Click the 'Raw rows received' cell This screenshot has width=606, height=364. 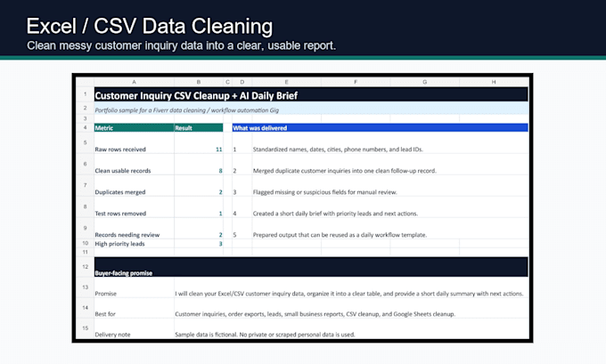tap(134, 143)
